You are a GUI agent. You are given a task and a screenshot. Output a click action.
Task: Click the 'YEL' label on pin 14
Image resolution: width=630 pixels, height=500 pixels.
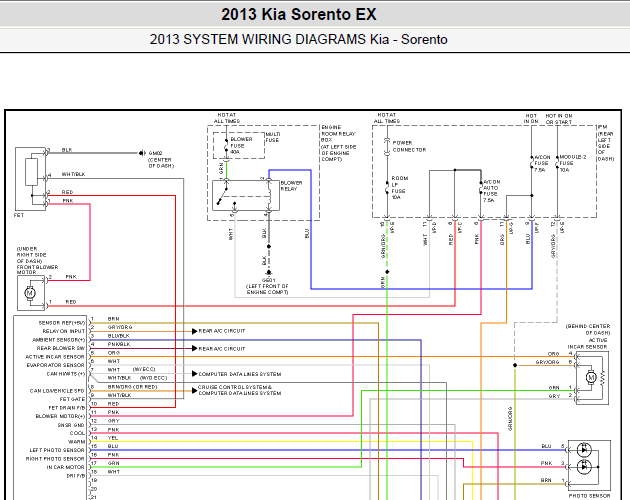coord(112,438)
